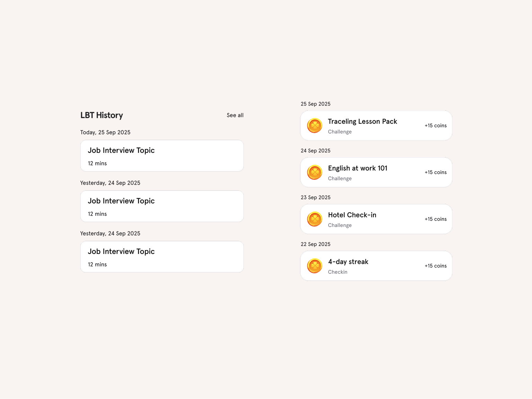
Task: Select the coin icon on Hotel Check-in card
Action: pyautogui.click(x=314, y=219)
